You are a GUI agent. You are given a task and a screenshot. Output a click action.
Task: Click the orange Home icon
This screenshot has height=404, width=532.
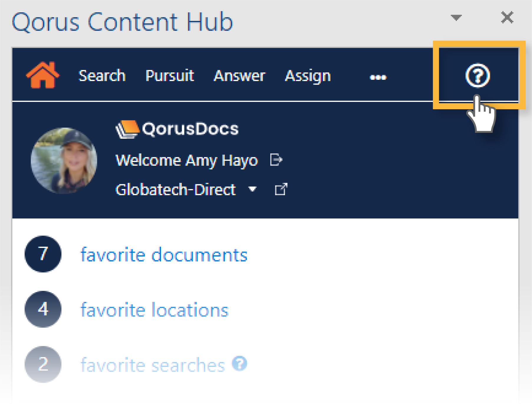point(43,75)
